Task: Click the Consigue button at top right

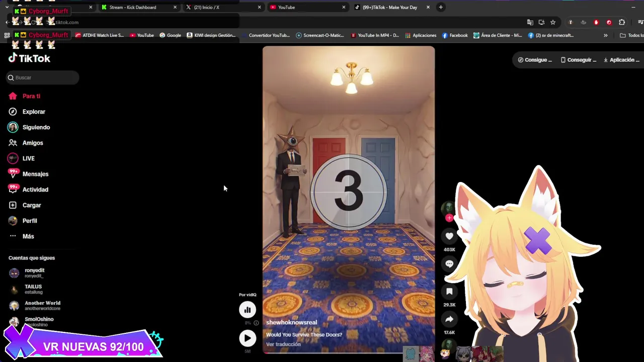Action: point(535,60)
